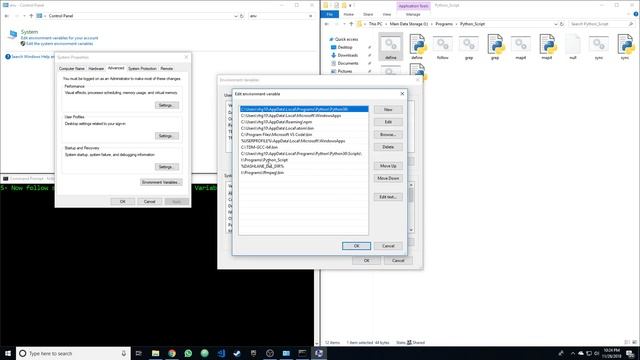Click the Browse... button
The width and height of the screenshot is (640, 360).
[x=388, y=135]
